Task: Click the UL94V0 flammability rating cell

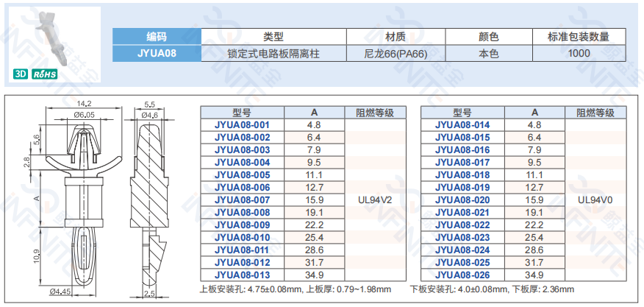Action: [x=596, y=200]
